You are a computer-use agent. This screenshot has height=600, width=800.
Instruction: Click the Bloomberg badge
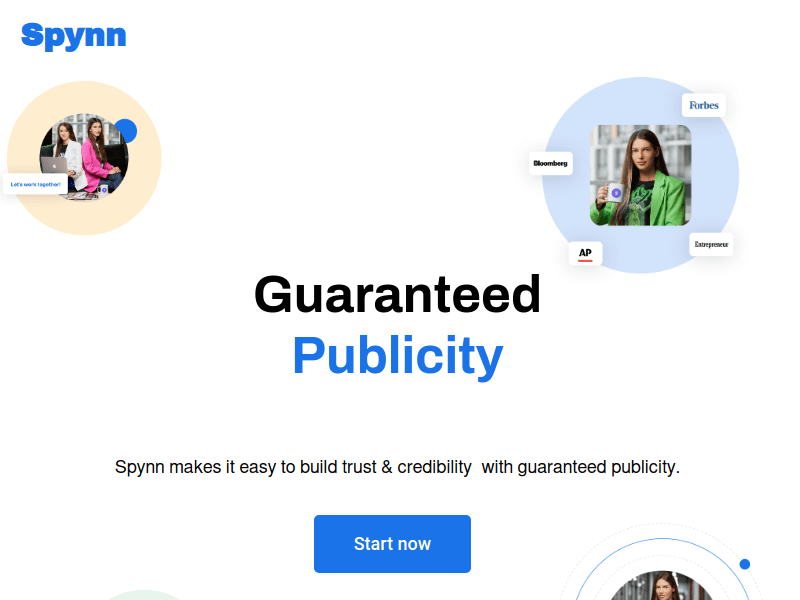pyautogui.click(x=551, y=163)
